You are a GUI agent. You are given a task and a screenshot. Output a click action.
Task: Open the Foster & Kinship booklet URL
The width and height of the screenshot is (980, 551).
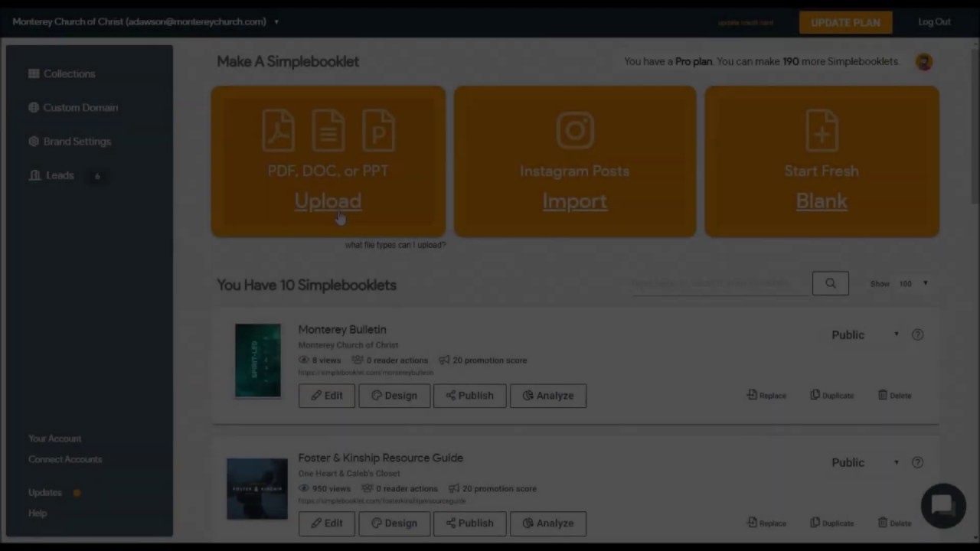[381, 501]
